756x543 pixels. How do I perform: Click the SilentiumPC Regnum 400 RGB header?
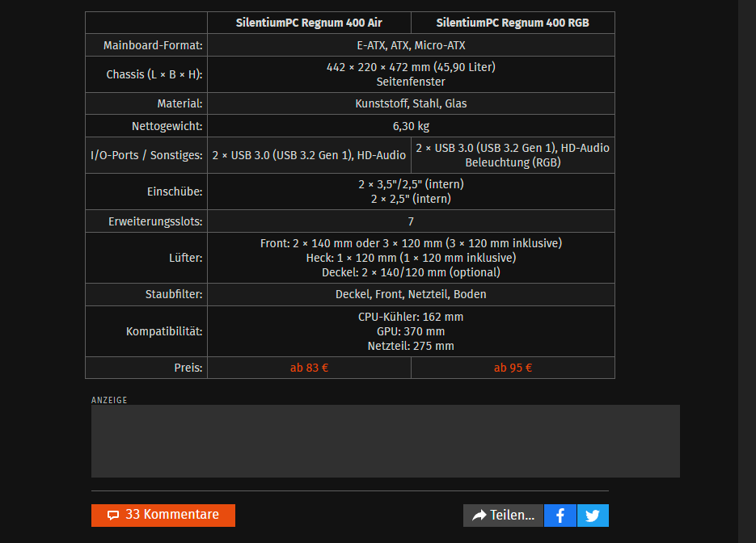[513, 23]
